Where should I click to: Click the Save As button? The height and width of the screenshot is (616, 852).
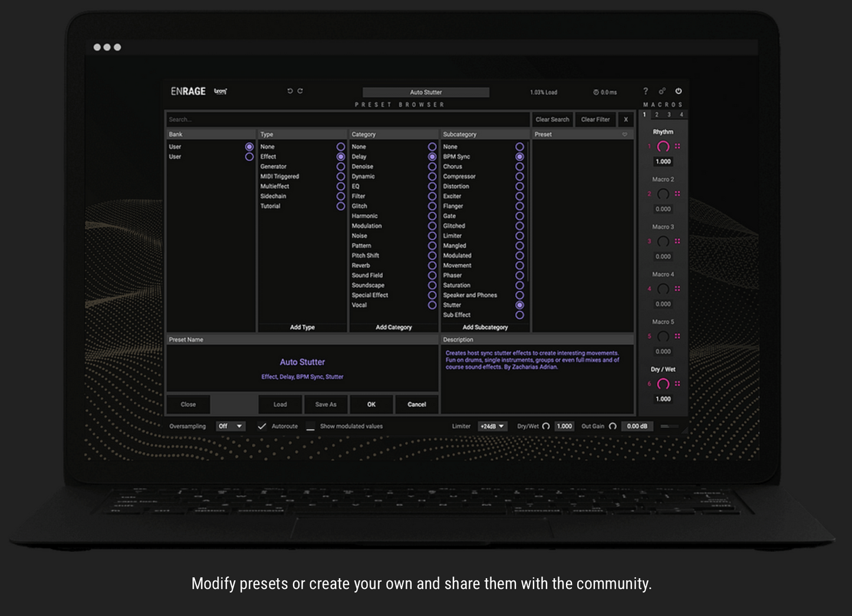tap(325, 404)
